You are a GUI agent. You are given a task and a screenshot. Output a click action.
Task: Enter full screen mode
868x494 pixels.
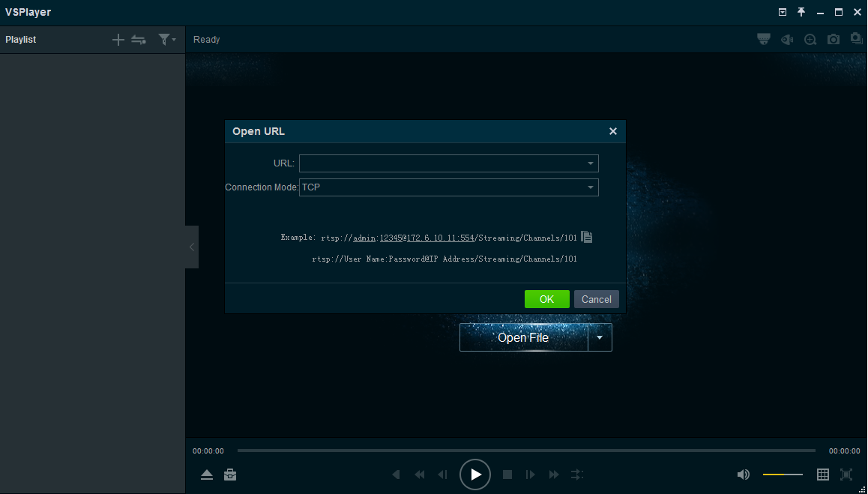click(x=846, y=475)
